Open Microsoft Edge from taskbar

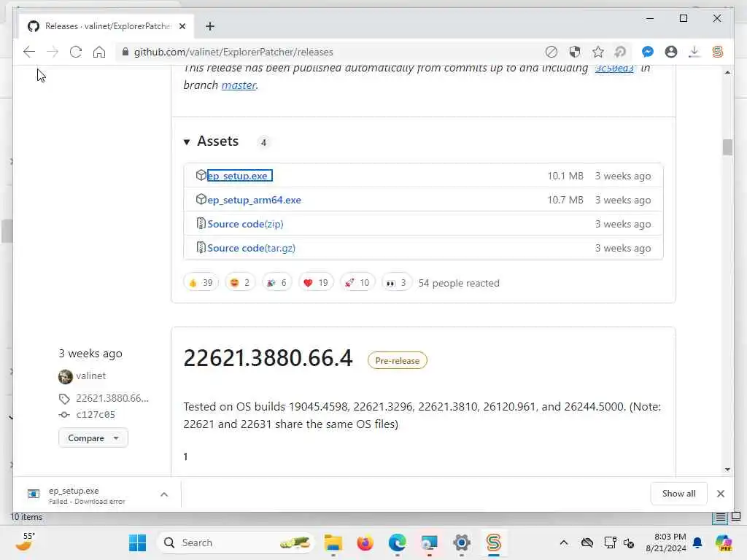pos(397,542)
